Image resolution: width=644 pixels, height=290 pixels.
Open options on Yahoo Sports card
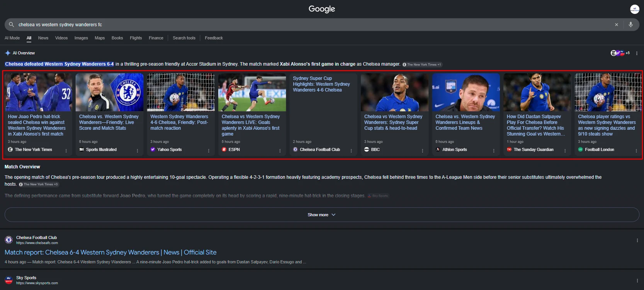pyautogui.click(x=209, y=151)
